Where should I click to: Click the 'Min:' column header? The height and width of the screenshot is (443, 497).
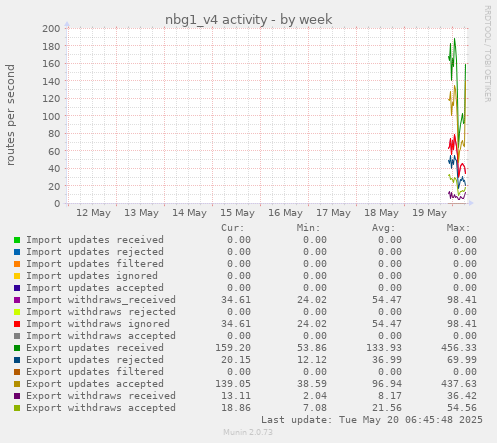pyautogui.click(x=308, y=228)
